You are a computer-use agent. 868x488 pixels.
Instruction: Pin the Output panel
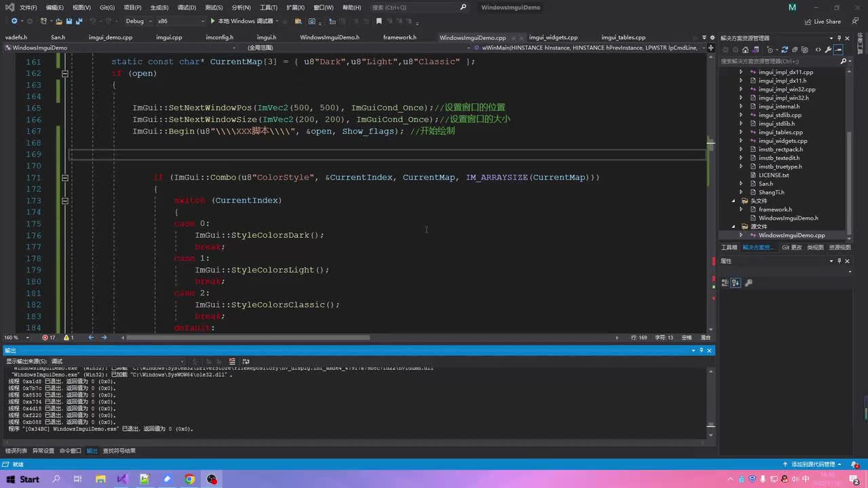click(x=701, y=350)
